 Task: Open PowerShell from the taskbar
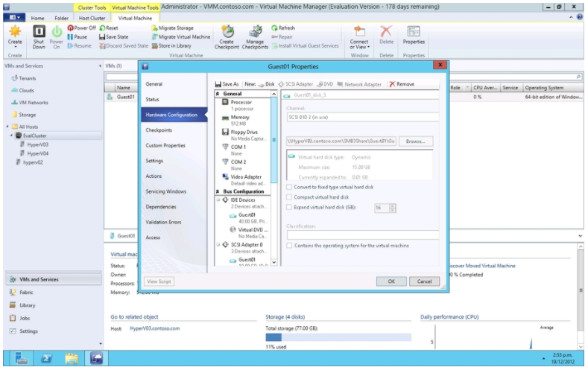click(x=46, y=358)
